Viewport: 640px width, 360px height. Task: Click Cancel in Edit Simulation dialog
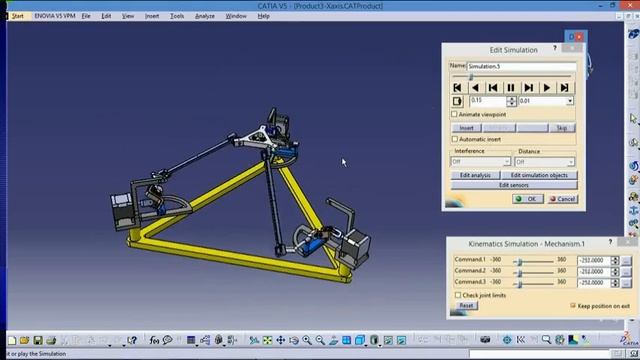[562, 199]
